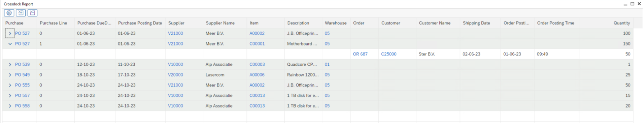Collapse the expanded PO 527 line 1 row
This screenshot has height=123, width=644.
(10, 44)
